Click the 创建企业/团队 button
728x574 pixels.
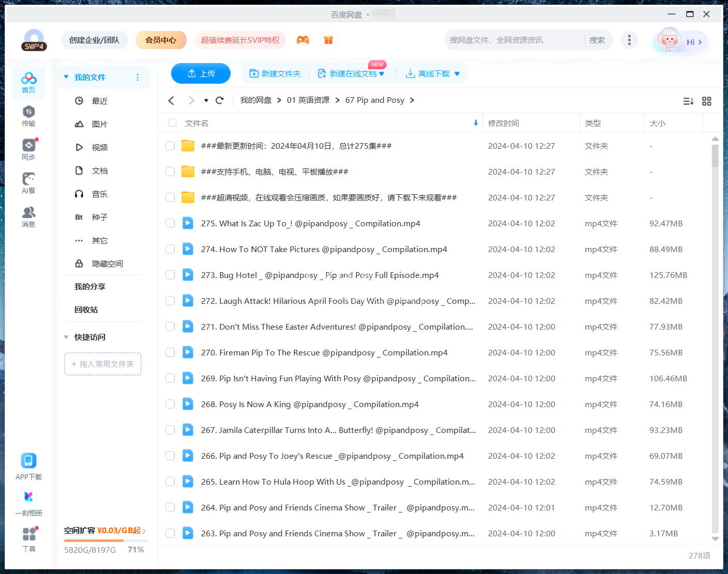pos(95,40)
